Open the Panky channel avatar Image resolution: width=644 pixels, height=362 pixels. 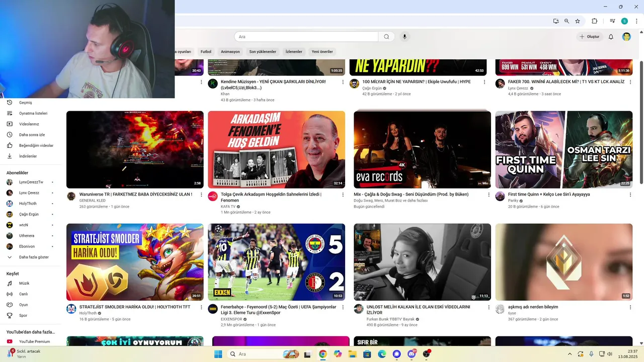500,196
